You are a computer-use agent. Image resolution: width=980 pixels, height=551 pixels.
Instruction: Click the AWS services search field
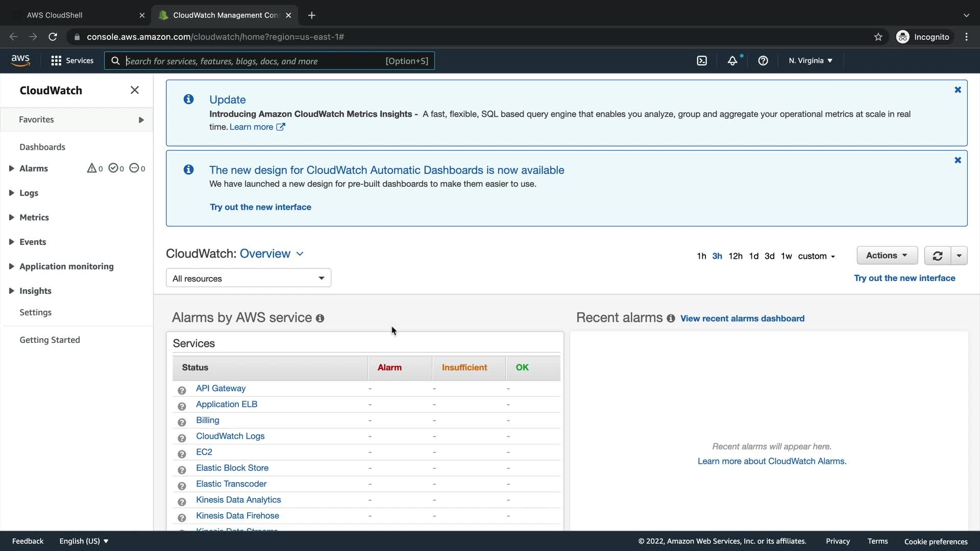(255, 61)
